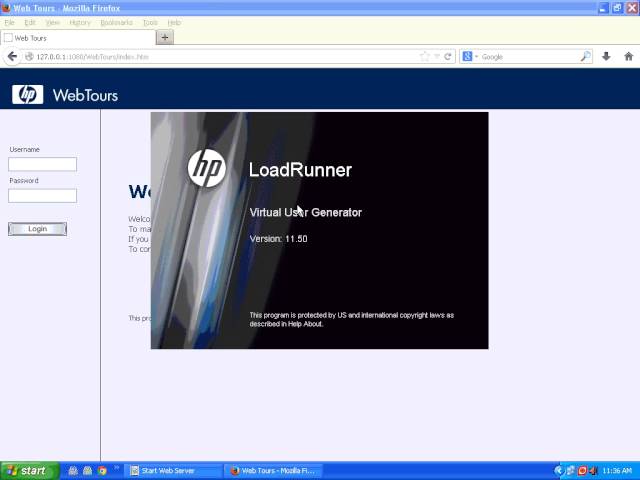Click the Password input field
Screen dimensions: 640x480
point(42,196)
